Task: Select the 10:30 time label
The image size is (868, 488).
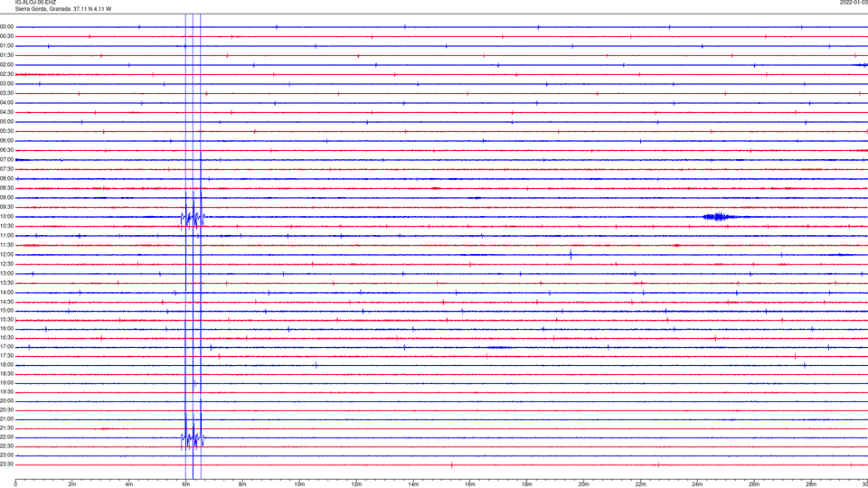Action: click(x=7, y=226)
